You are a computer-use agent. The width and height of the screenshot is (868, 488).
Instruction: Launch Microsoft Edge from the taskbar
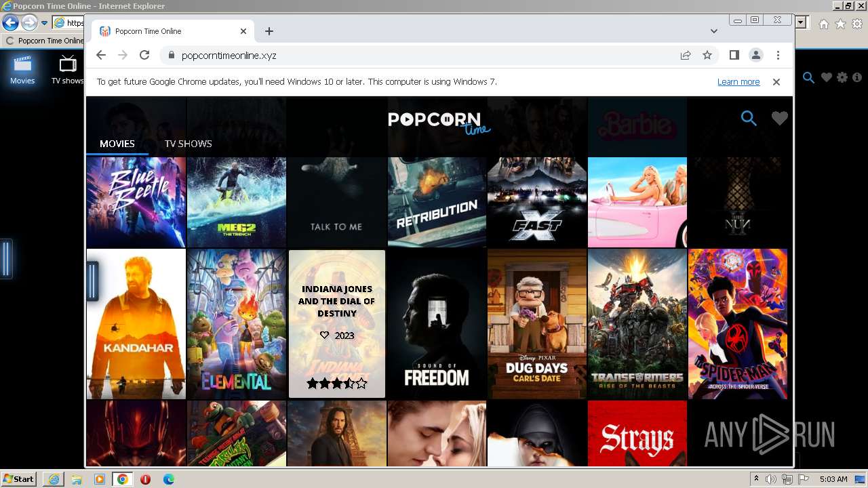click(x=168, y=479)
